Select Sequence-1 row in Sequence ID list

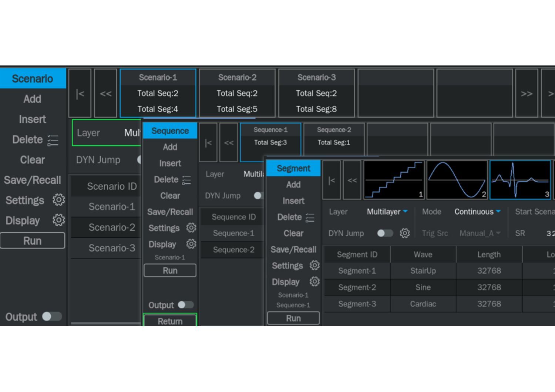pyautogui.click(x=232, y=233)
